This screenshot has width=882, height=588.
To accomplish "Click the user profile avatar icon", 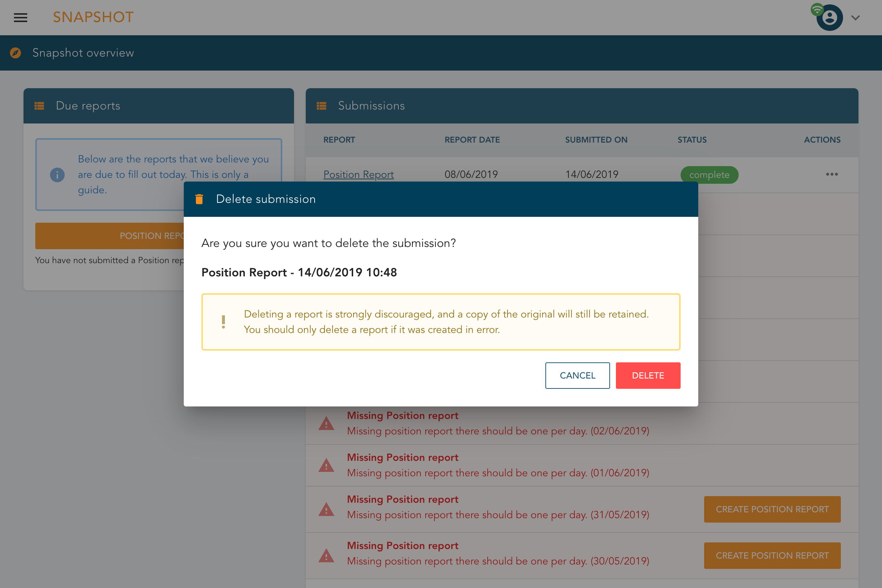I will [829, 18].
